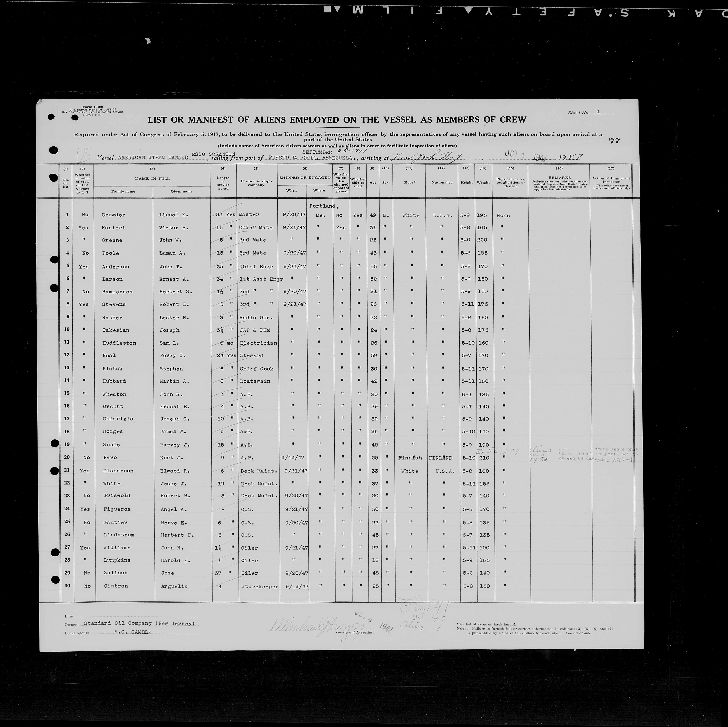Click the "SHIPPED OR ENGAGED" column header
This screenshot has height=727, width=728.
pos(305,178)
